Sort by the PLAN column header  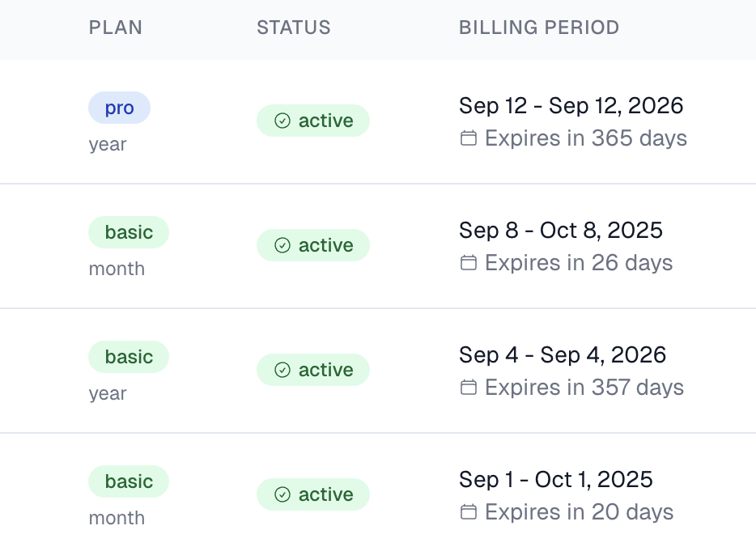tap(116, 28)
